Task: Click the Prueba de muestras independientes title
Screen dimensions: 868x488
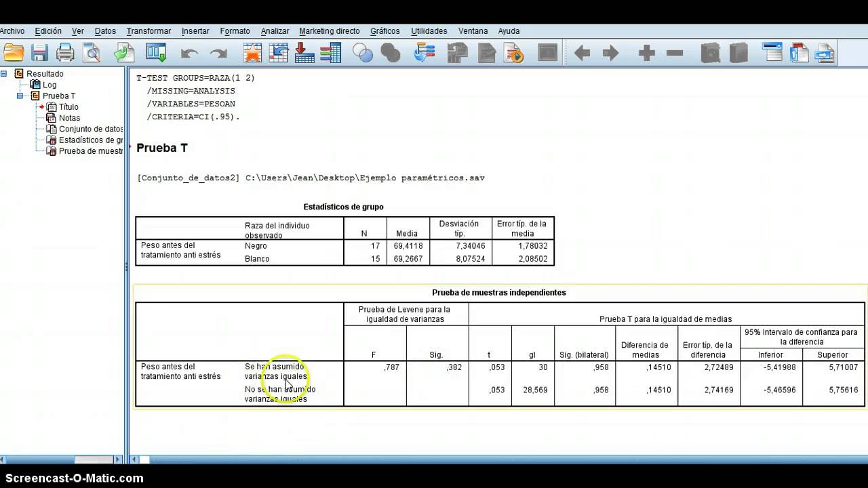Action: tap(499, 293)
